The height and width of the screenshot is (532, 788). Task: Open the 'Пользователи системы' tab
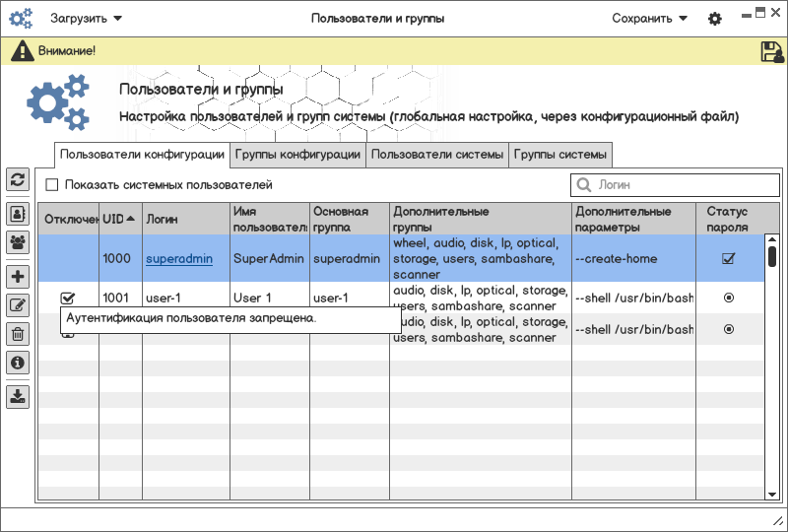point(437,155)
